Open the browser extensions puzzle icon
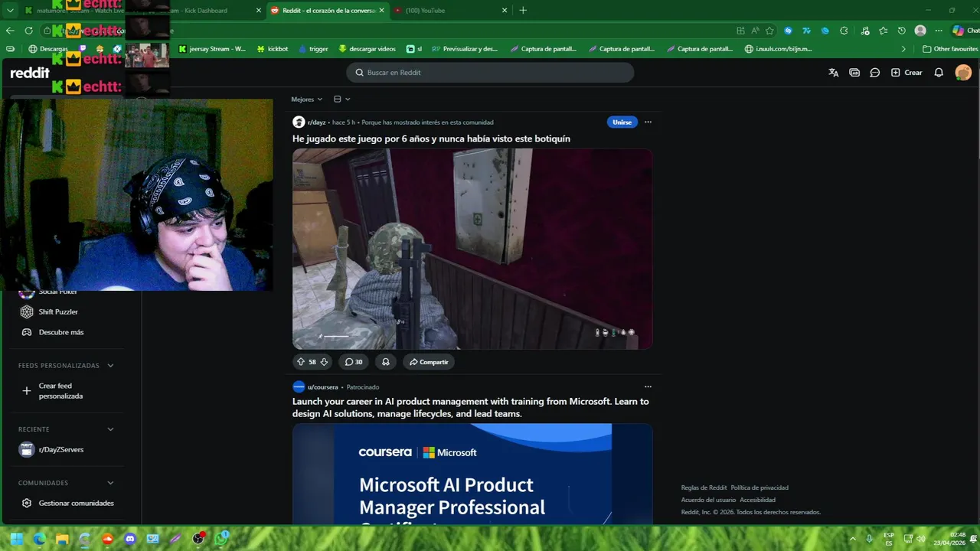Screen dimensions: 980x551 pos(844,31)
